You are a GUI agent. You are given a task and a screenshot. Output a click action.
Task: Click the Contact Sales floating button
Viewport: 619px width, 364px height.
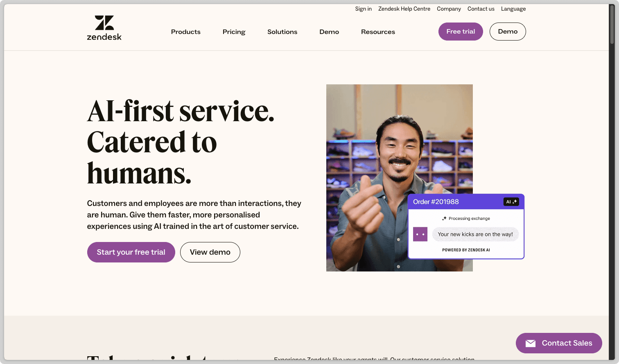559,343
